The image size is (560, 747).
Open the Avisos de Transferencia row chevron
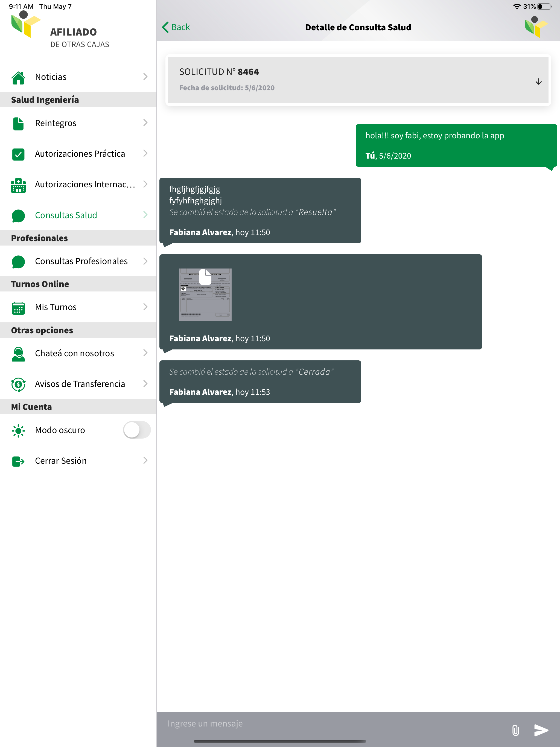point(145,384)
